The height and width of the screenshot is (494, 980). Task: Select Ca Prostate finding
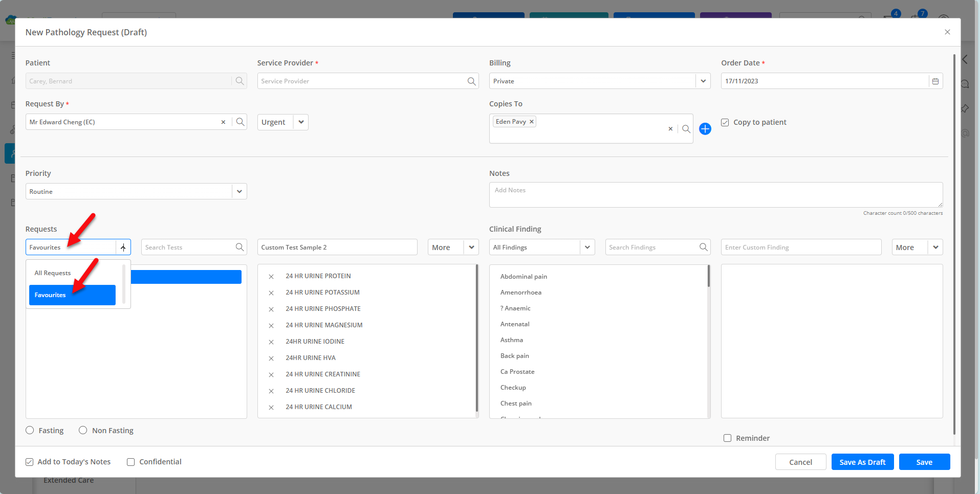(x=517, y=372)
